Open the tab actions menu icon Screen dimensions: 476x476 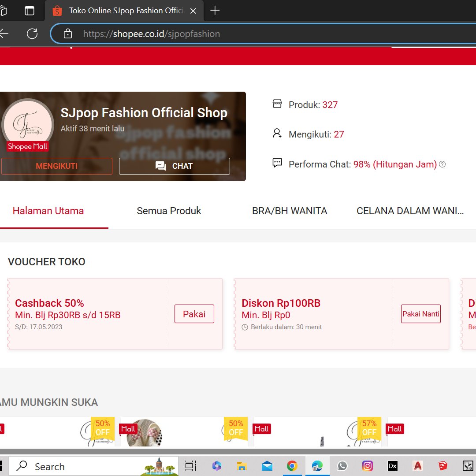[x=30, y=11]
